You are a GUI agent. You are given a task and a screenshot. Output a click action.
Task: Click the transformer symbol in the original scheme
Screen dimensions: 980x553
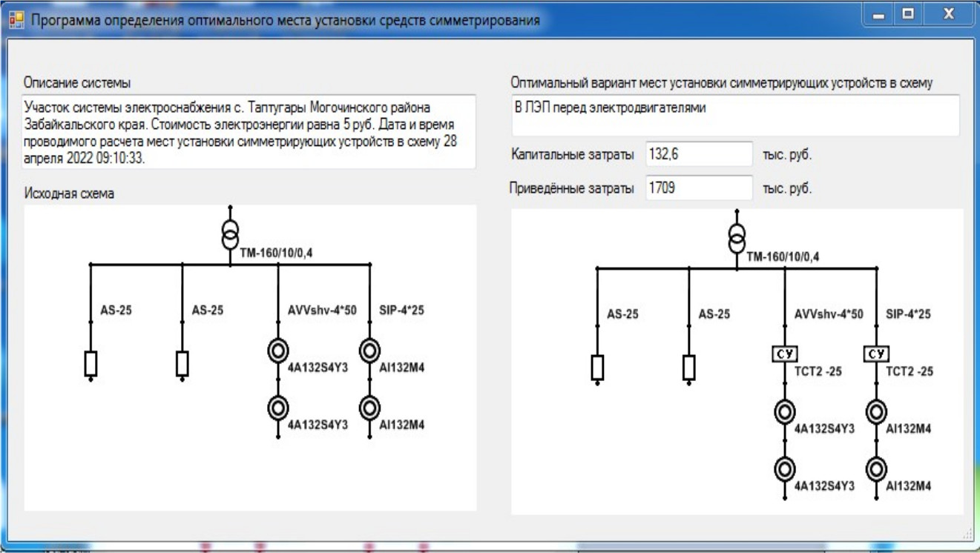tap(230, 234)
